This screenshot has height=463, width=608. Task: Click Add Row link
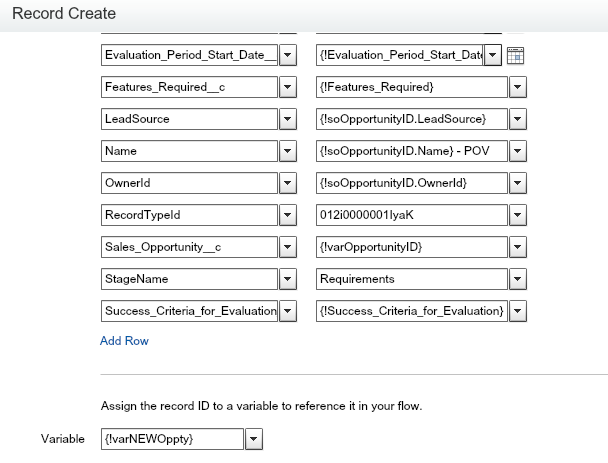tap(124, 341)
